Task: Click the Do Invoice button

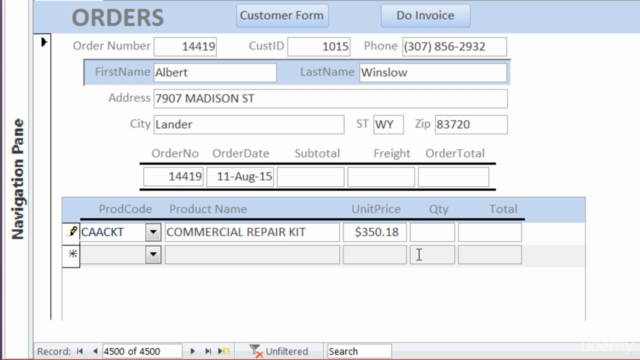Action: (425, 16)
